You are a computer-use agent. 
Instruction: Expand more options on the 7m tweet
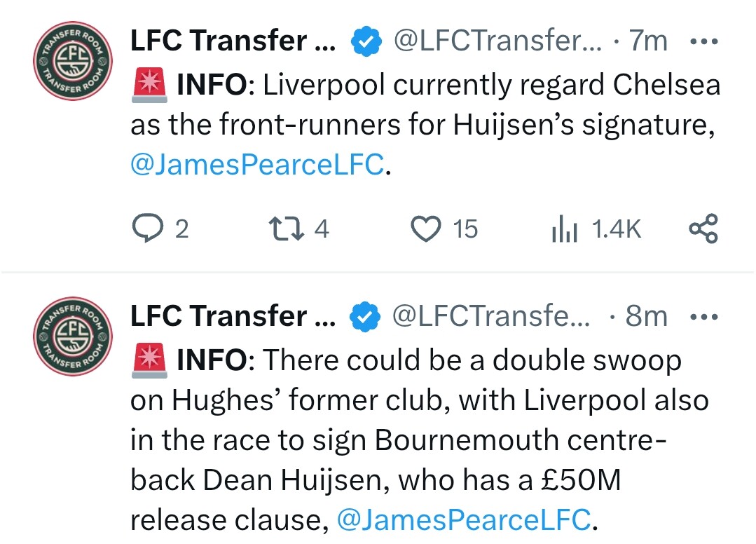point(704,42)
